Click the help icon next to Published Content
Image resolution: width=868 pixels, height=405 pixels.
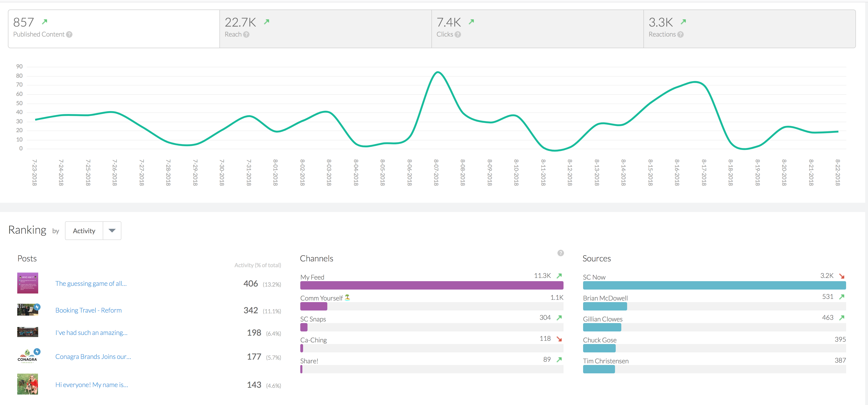69,34
